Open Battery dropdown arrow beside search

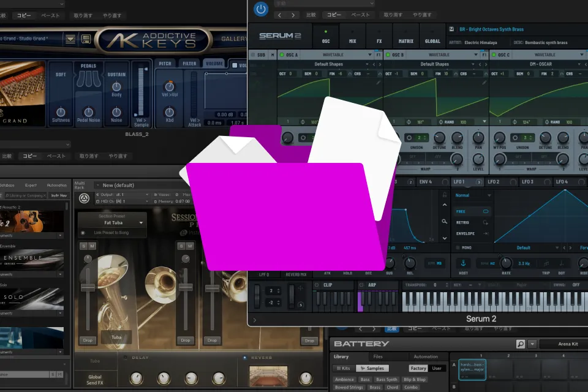click(532, 344)
